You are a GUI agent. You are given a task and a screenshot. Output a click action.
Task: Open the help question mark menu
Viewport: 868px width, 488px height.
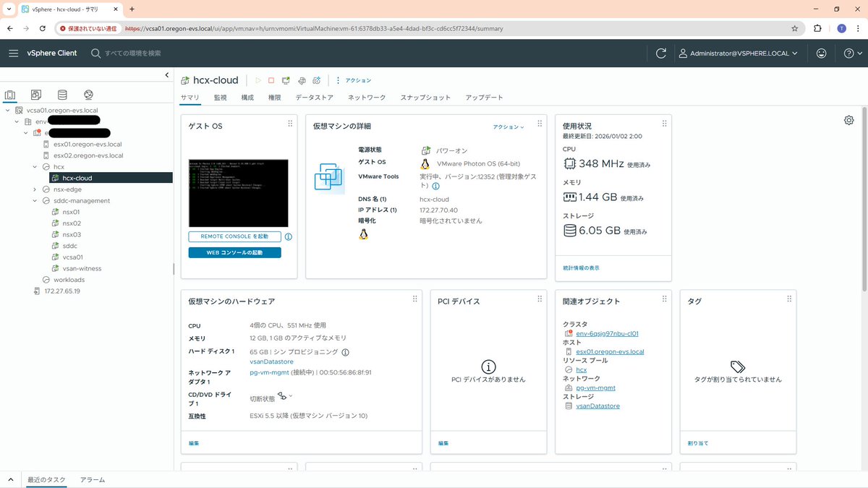[x=853, y=53]
